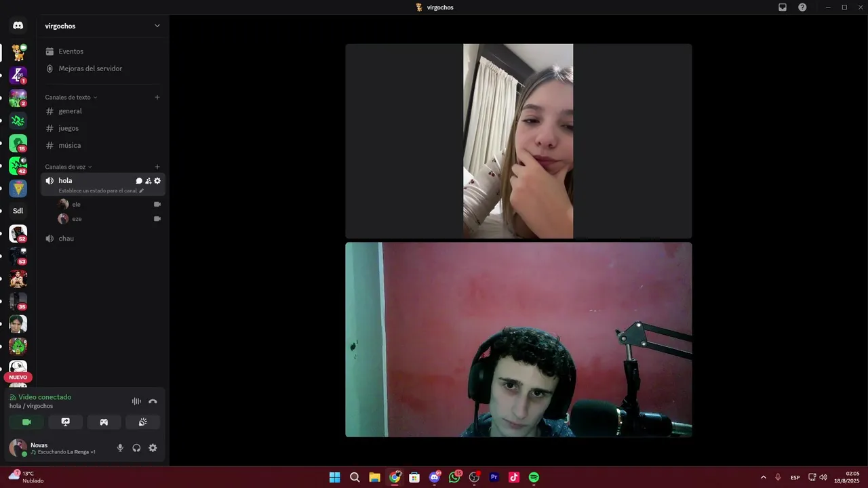This screenshot has height=488, width=868.
Task: Switch ESP keyboard language indicator
Action: (795, 477)
